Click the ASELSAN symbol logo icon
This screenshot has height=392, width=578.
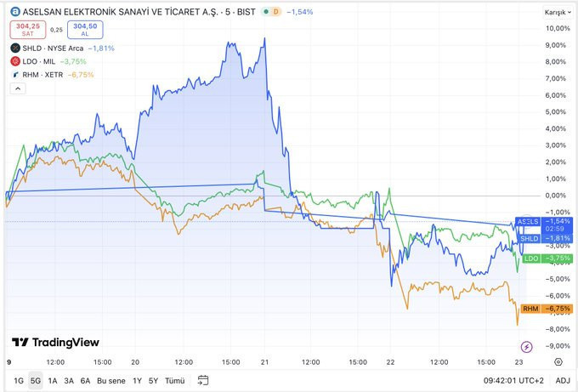tap(15, 12)
